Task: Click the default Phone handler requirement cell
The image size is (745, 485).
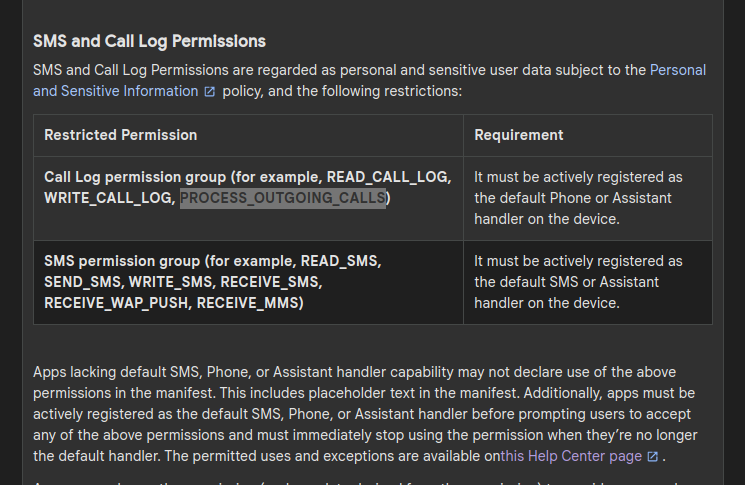Action: [587, 197]
